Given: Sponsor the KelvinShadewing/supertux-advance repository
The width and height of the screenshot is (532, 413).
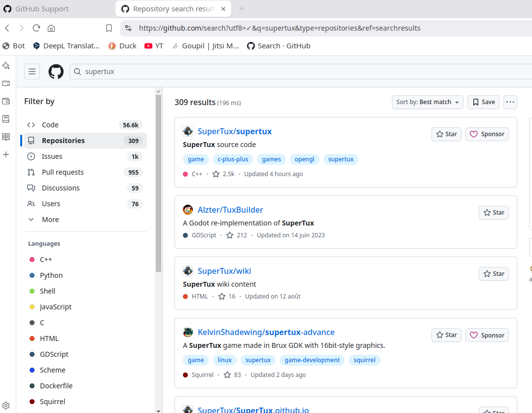Looking at the screenshot, I should (x=487, y=335).
